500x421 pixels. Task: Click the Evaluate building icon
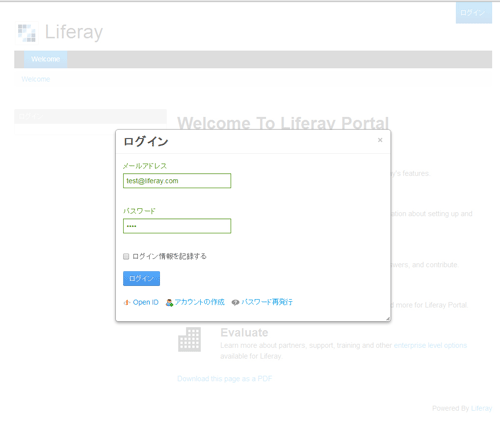click(189, 339)
